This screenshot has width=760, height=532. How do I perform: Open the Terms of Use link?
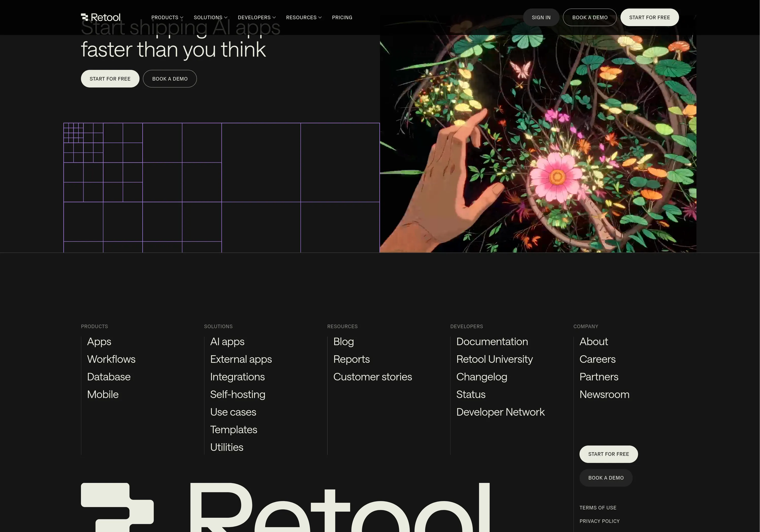point(598,507)
